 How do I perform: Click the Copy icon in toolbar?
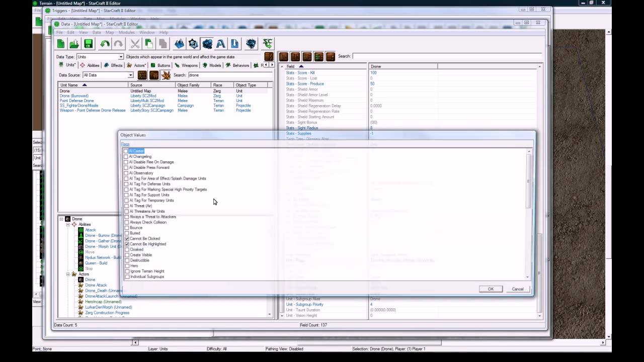[x=149, y=44]
